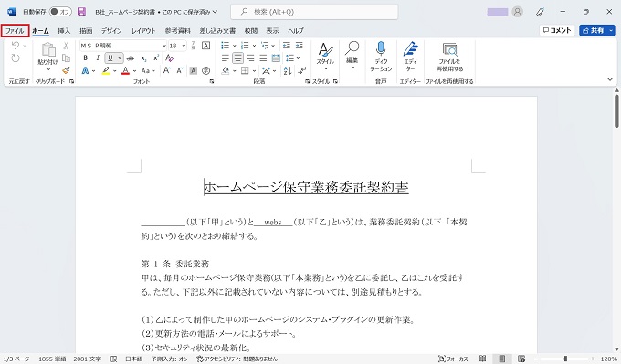Click the zoom slider handle

[x=565, y=359]
